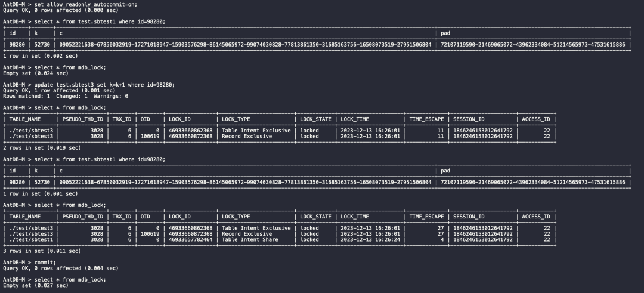Click 'Rows matched: 1 Changed: 1 Warnings: 0'

[x=66, y=96]
